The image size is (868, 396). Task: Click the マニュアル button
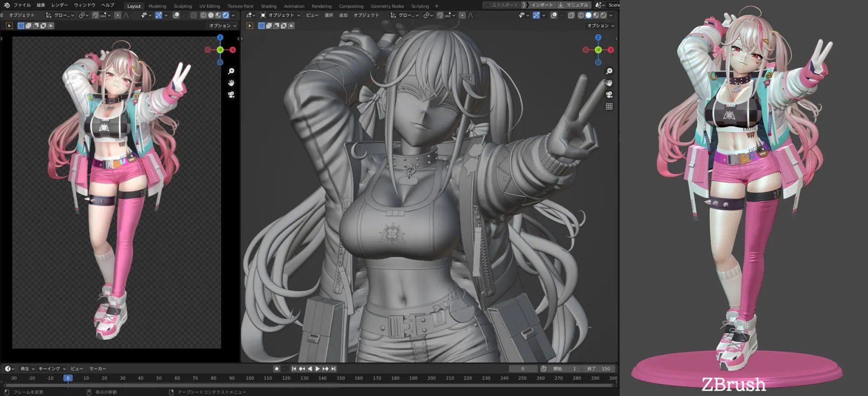coord(573,5)
